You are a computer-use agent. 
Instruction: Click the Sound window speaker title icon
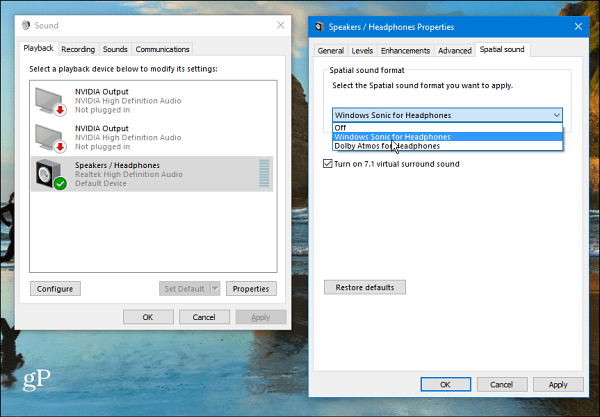[26, 25]
